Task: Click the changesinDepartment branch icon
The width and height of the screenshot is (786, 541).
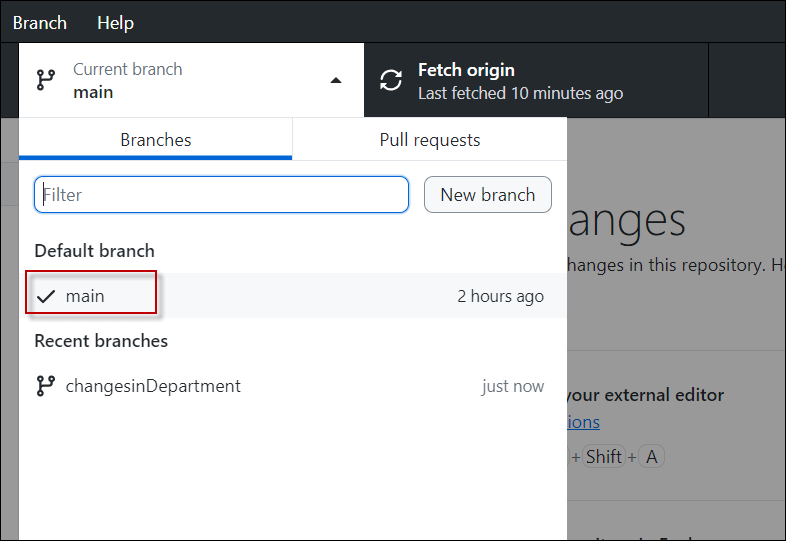Action: (x=45, y=386)
